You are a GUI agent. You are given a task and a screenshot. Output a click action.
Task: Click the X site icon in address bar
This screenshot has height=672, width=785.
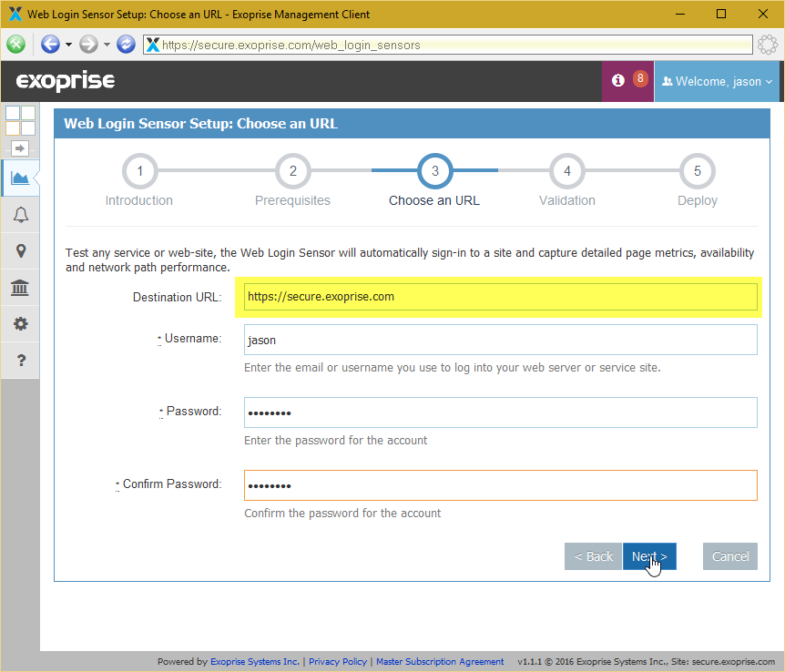tap(153, 45)
